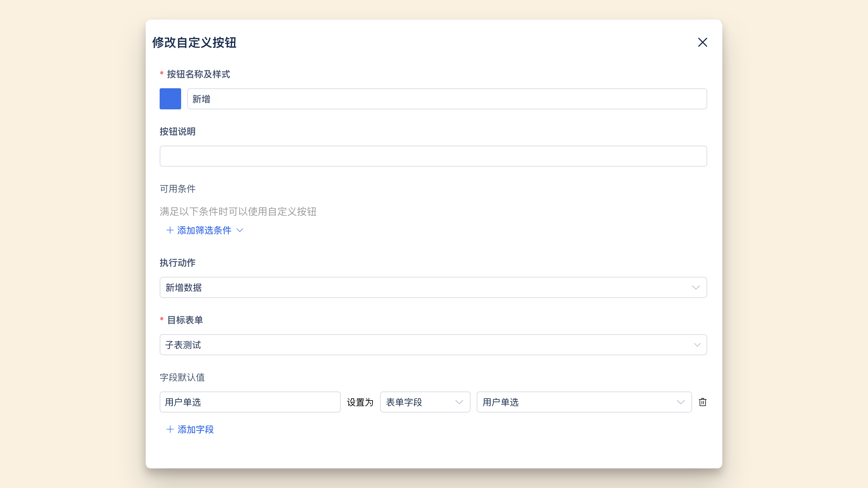Click the 添加字段 link
The image size is (868, 488).
point(195,429)
